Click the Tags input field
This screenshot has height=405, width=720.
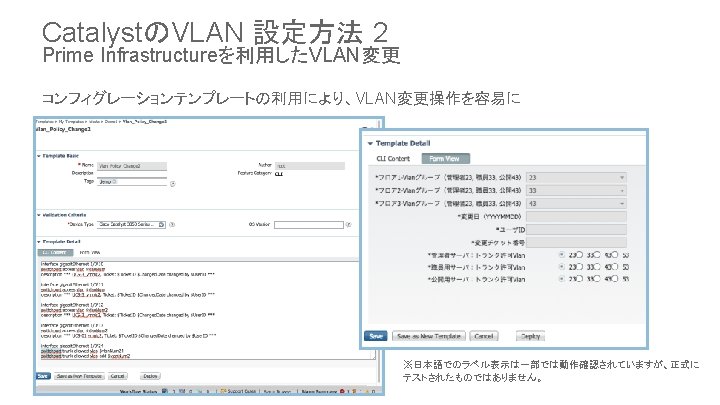point(132,182)
